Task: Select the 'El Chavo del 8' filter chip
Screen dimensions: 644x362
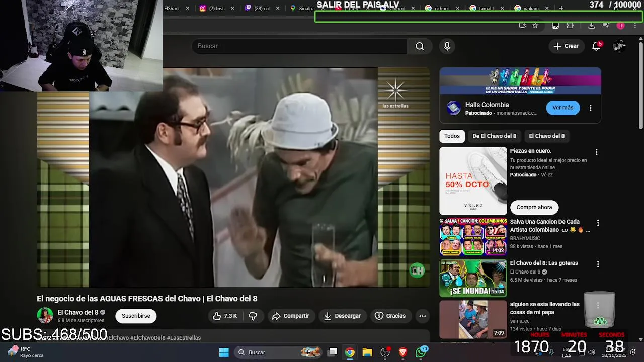Action: pyautogui.click(x=546, y=136)
